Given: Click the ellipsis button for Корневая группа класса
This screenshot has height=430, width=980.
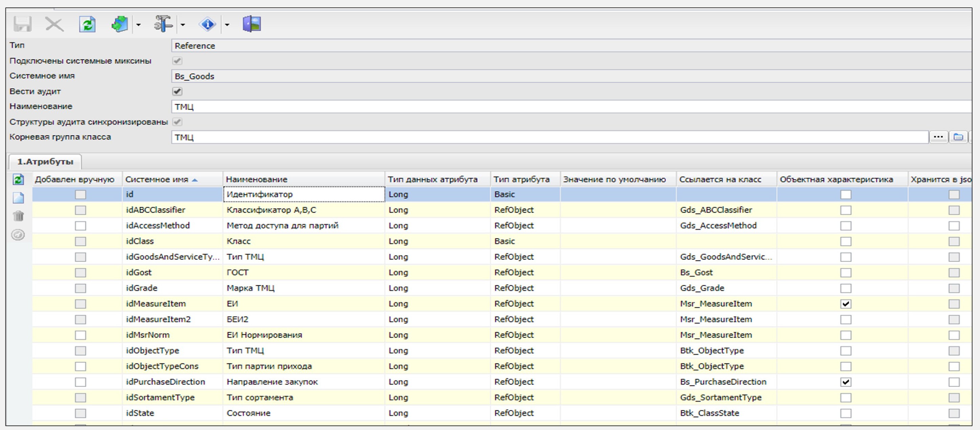Looking at the screenshot, I should (x=938, y=137).
